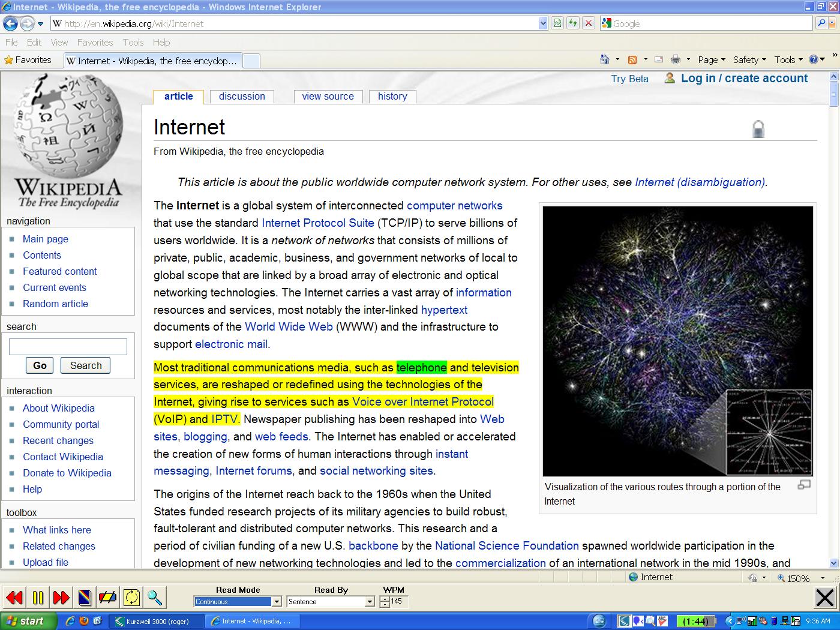Open the Page dropdown menu
Screen dimensions: 840x630
(712, 59)
